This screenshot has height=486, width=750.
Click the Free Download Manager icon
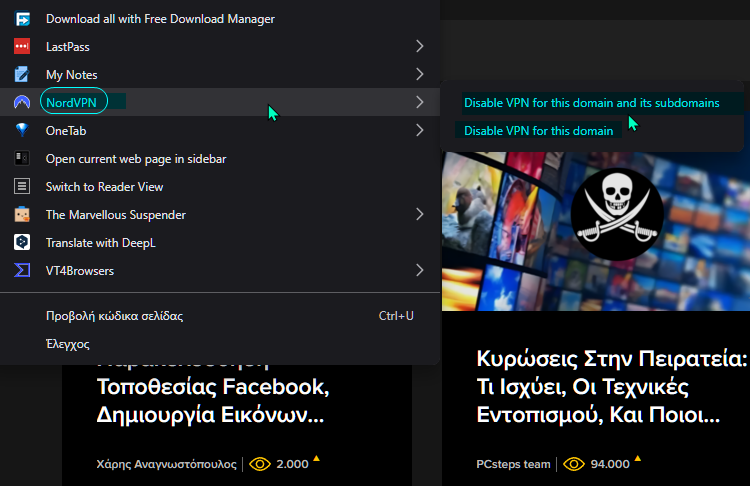pyautogui.click(x=22, y=19)
